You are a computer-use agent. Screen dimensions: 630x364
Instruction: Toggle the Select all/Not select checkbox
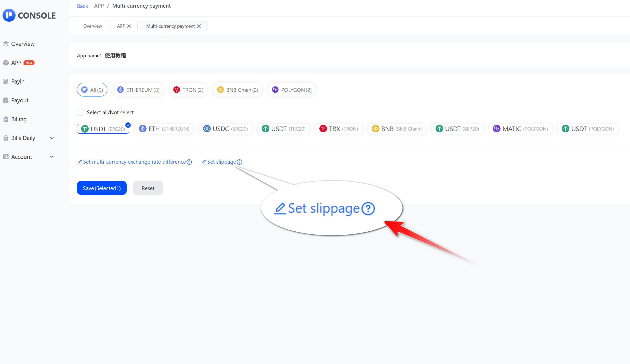tap(81, 112)
